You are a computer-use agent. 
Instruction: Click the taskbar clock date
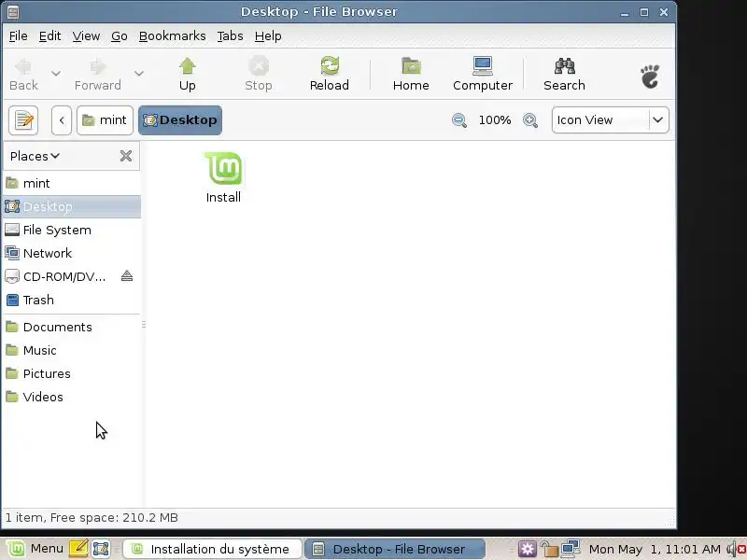655,549
